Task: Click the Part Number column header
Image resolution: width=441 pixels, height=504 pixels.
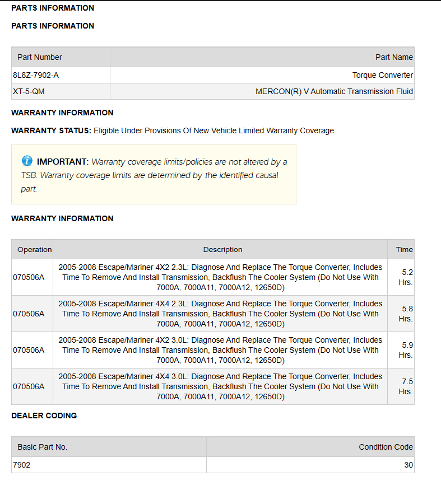Action: click(40, 57)
